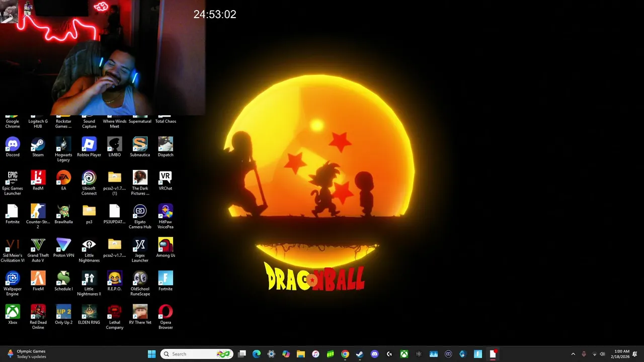
Task: Open the Xbox desktop shortcut
Action: pyautogui.click(x=13, y=315)
